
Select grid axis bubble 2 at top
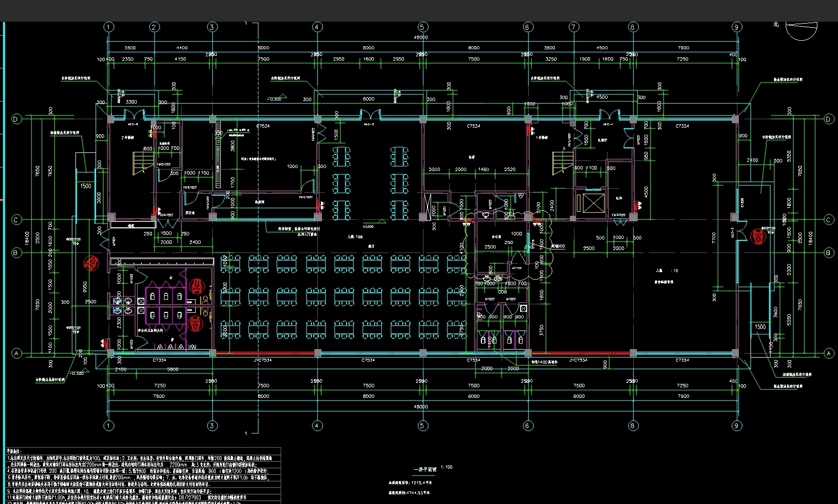pos(154,27)
